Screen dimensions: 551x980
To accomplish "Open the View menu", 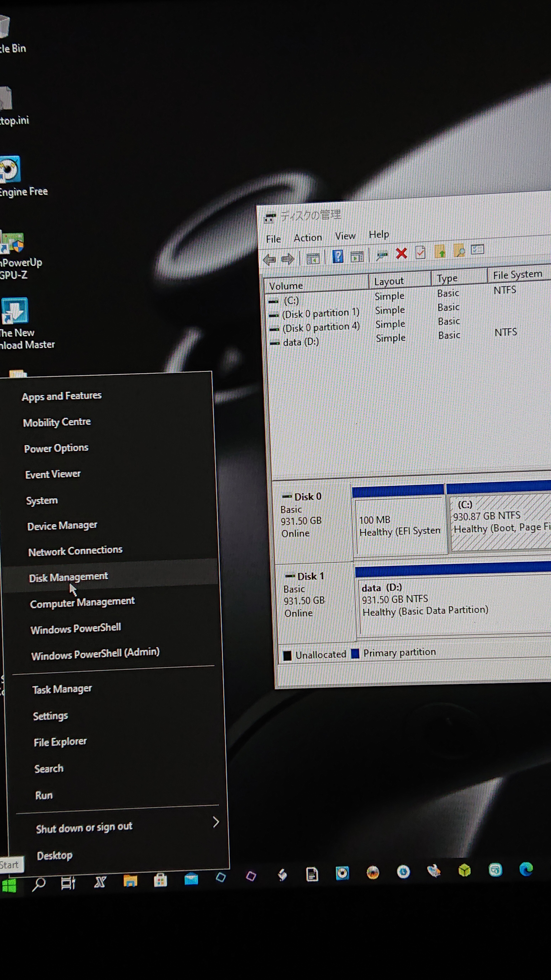I will (x=345, y=236).
